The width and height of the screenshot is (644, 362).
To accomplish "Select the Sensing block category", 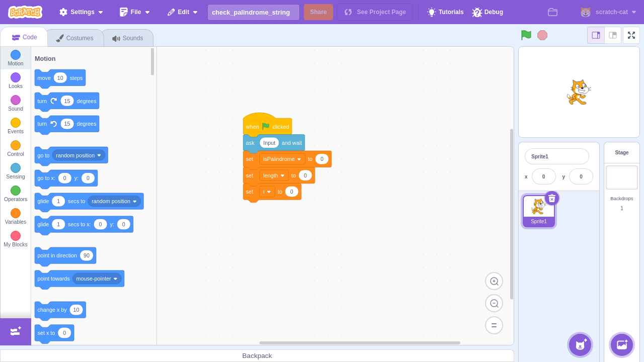I will [x=16, y=171].
